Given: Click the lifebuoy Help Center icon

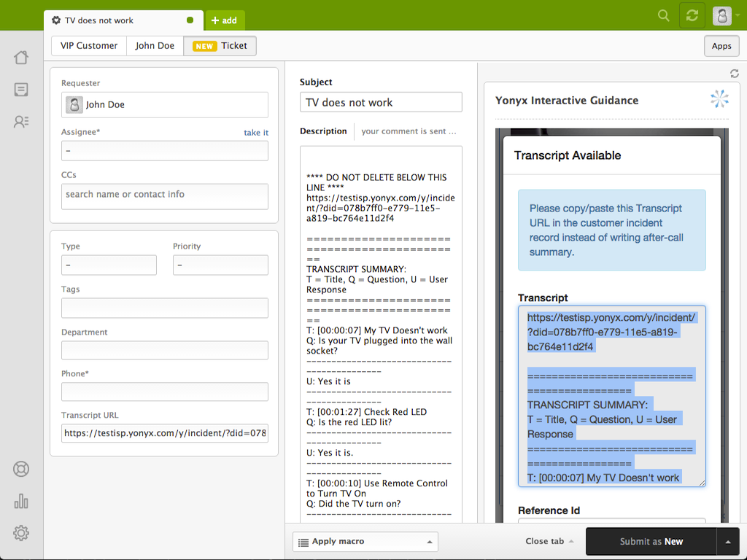Looking at the screenshot, I should click(21, 469).
